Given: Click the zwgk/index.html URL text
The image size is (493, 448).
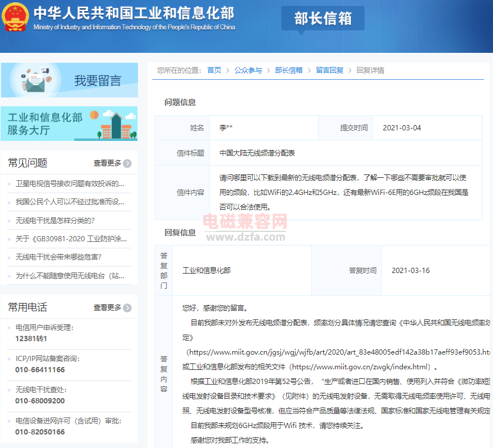Looking at the screenshot, I should [361, 367].
